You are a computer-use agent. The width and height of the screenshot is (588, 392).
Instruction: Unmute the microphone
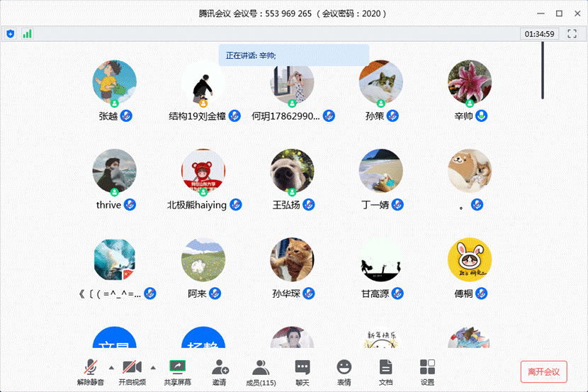(x=90, y=371)
